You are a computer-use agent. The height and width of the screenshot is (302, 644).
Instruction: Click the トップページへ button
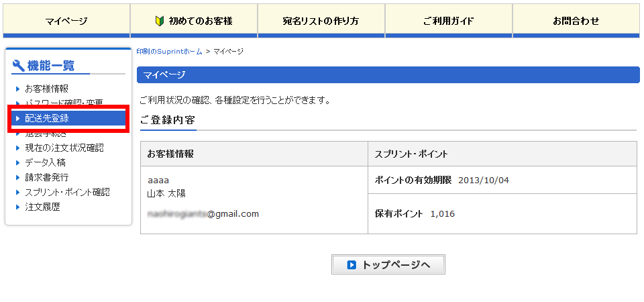coord(388,264)
